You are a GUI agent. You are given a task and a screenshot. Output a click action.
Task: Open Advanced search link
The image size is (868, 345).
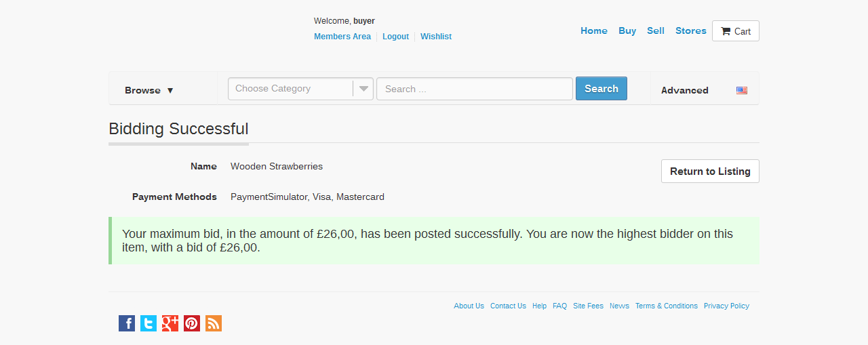pos(684,90)
